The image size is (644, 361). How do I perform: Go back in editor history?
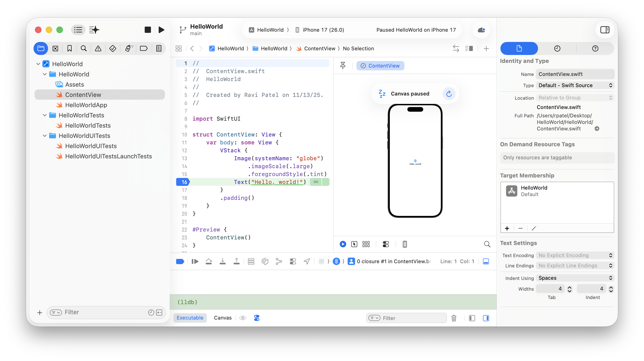click(x=192, y=48)
